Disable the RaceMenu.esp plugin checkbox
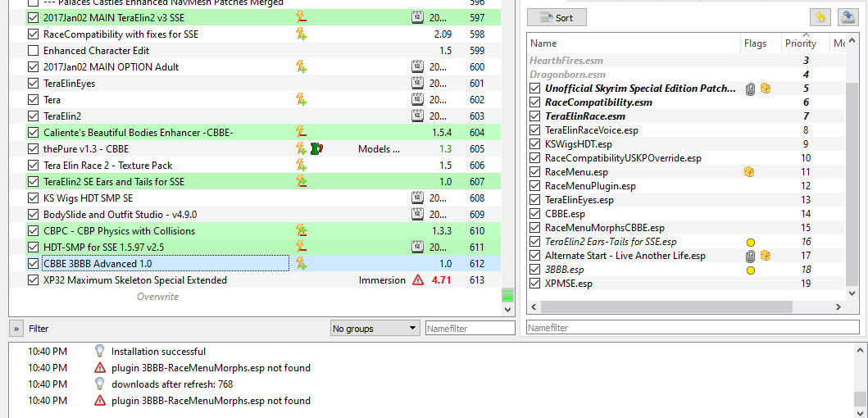Viewport: 868px width, 418px height. 534,172
